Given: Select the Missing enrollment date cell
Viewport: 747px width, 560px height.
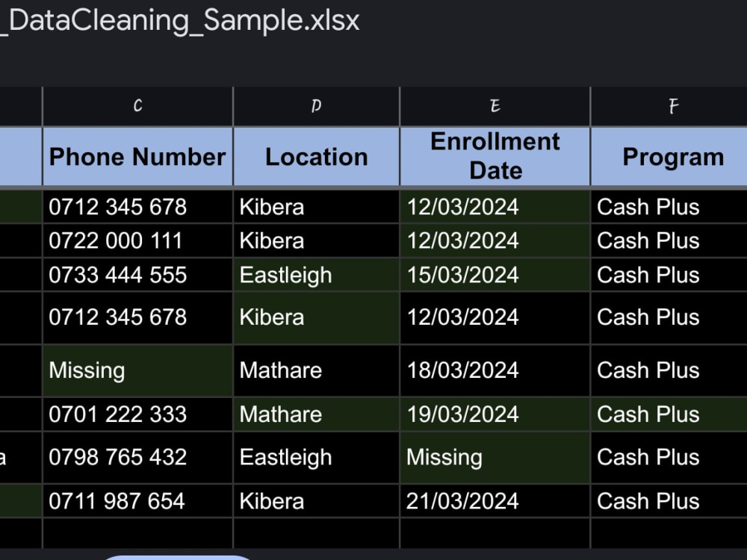Looking at the screenshot, I should tap(495, 458).
